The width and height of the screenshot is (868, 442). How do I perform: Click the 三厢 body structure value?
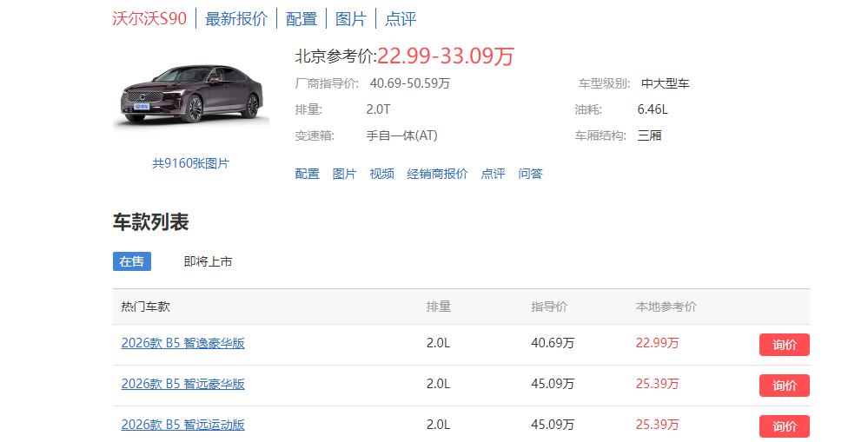click(649, 135)
